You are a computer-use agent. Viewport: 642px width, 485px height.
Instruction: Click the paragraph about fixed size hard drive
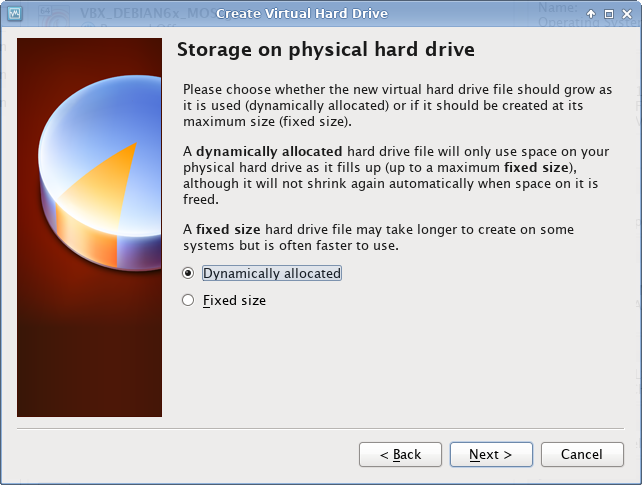(x=378, y=237)
